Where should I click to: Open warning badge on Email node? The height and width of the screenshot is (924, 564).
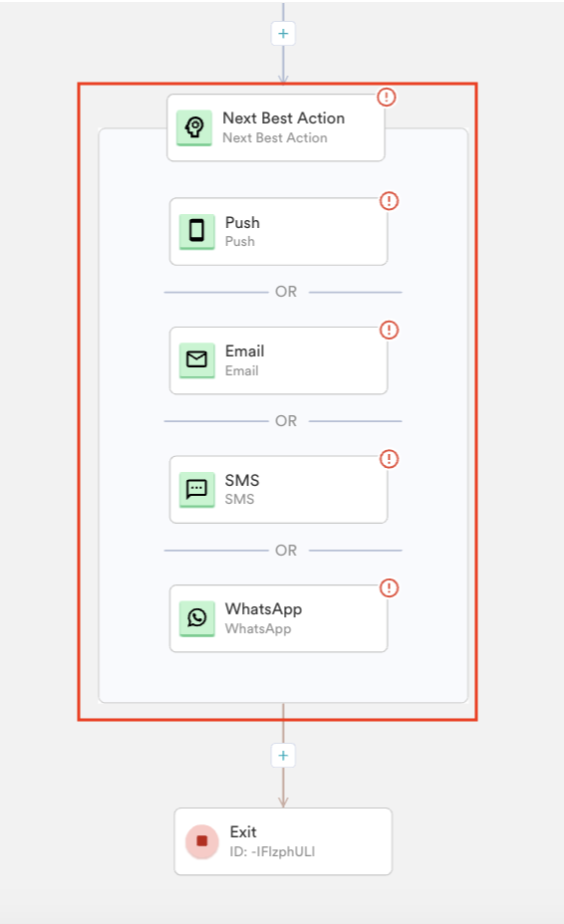point(389,330)
